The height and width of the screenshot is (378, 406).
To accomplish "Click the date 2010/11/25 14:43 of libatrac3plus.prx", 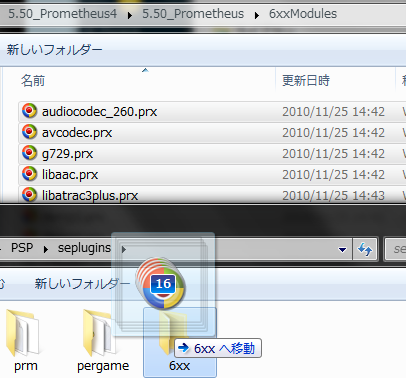I will [x=333, y=195].
